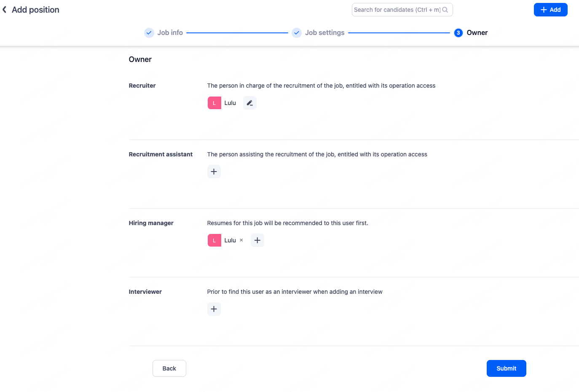Screen dimensions: 579x392
Task: Click Lulu's avatar under Recruiter
Action: pyautogui.click(x=214, y=103)
